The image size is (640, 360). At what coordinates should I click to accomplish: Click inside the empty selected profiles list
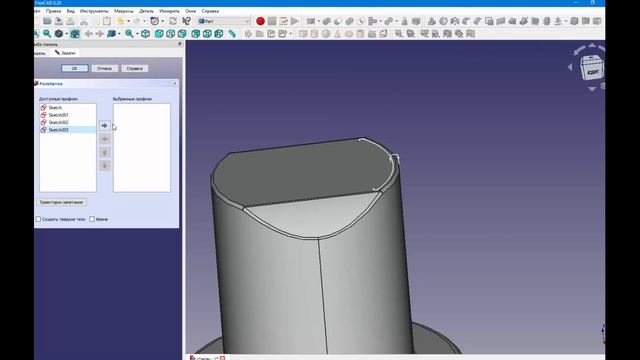142,148
